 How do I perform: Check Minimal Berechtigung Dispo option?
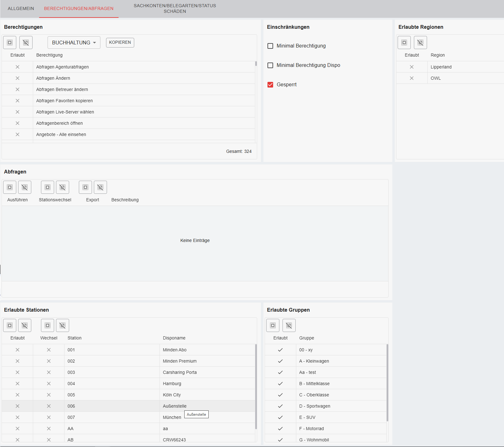270,65
